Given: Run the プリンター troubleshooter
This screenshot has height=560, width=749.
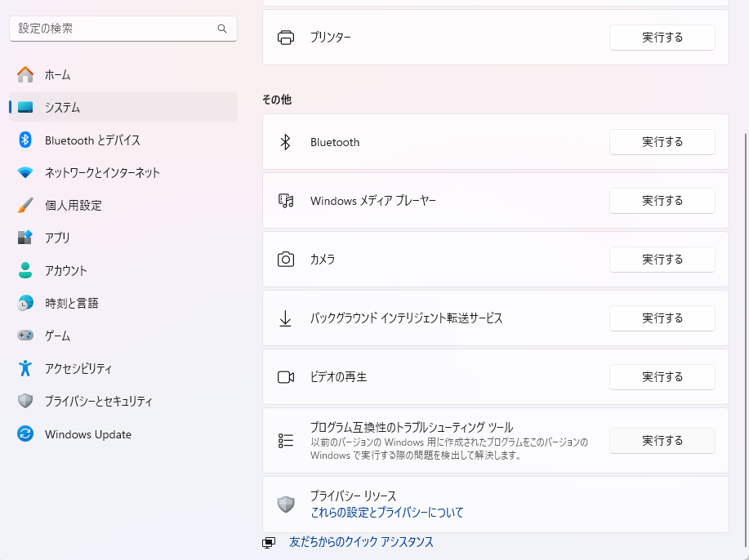Looking at the screenshot, I should 662,38.
